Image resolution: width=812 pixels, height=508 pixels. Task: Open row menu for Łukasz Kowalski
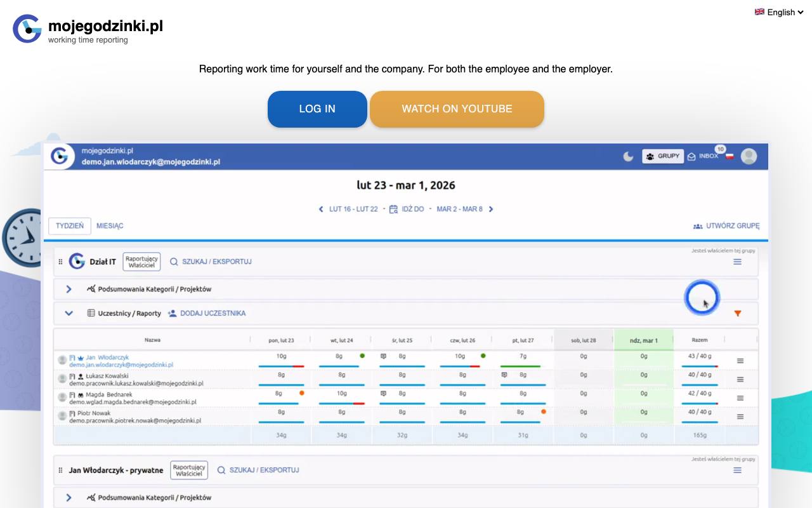click(x=740, y=379)
